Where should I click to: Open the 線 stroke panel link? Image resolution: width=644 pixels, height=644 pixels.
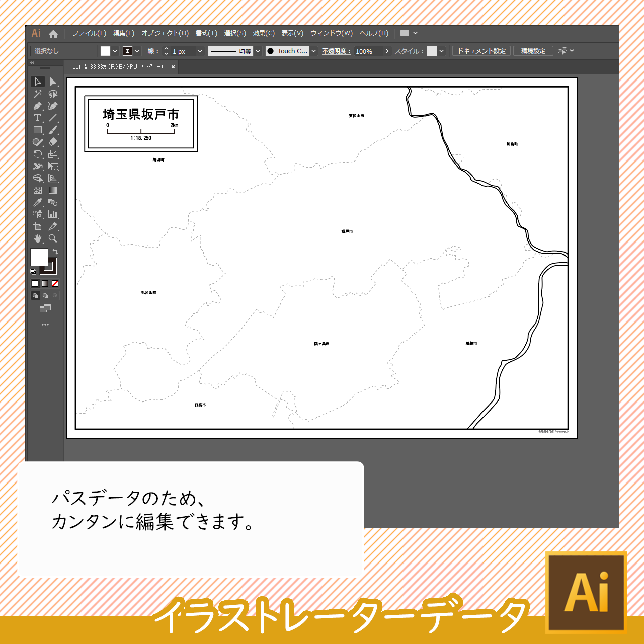tap(153, 51)
